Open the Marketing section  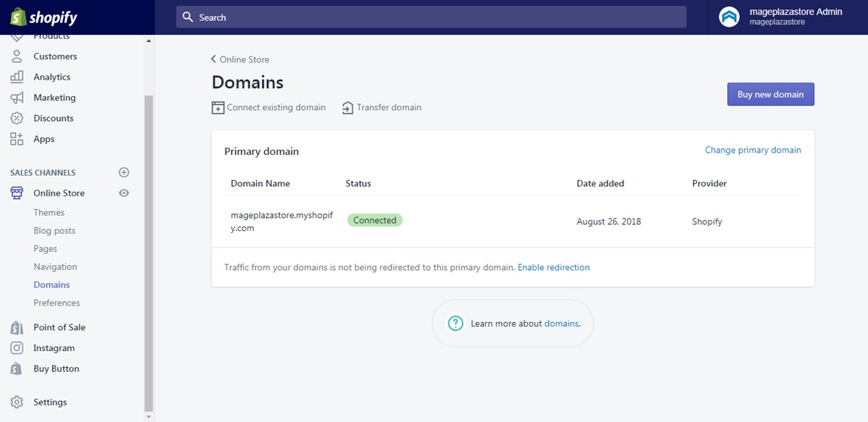(x=54, y=98)
